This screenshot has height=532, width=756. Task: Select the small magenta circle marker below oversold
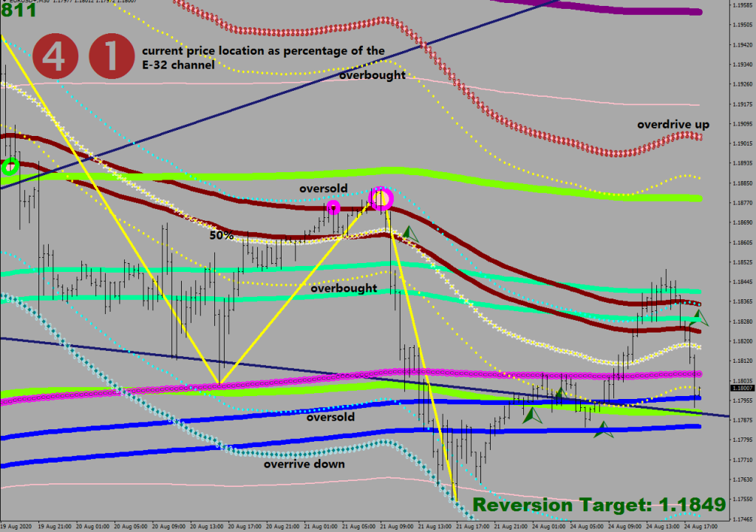[333, 208]
